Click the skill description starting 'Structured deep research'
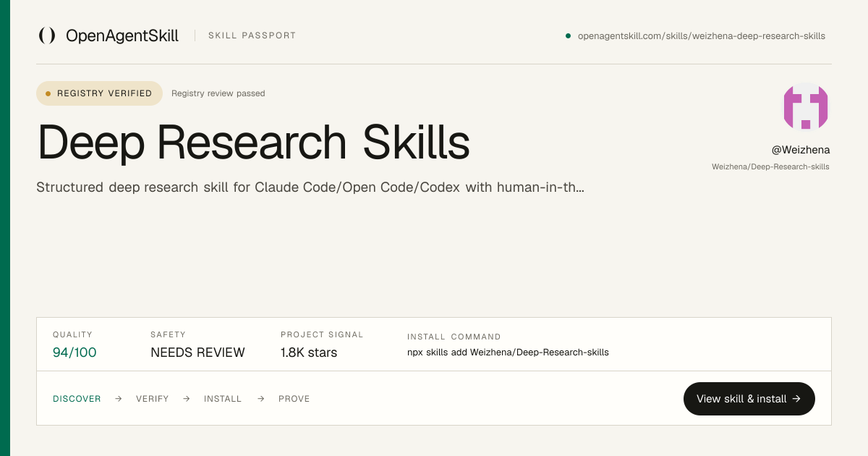This screenshot has height=456, width=868. coord(310,187)
